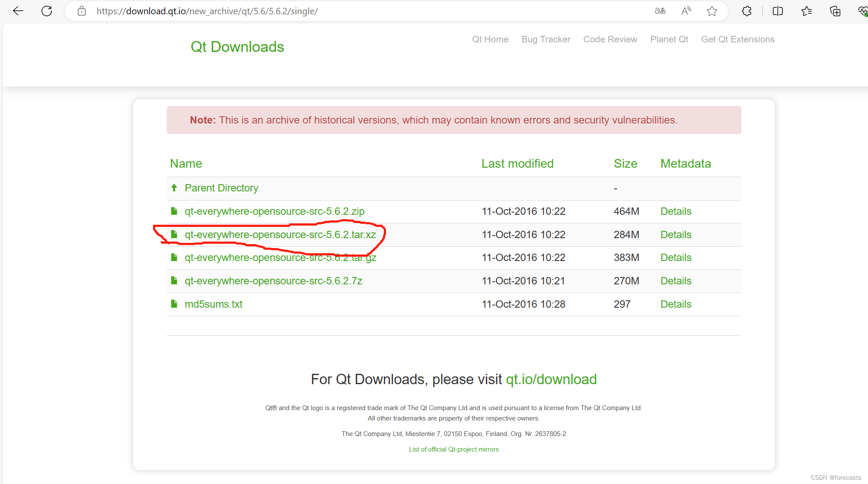Sort by Last modified column header

[x=517, y=164]
